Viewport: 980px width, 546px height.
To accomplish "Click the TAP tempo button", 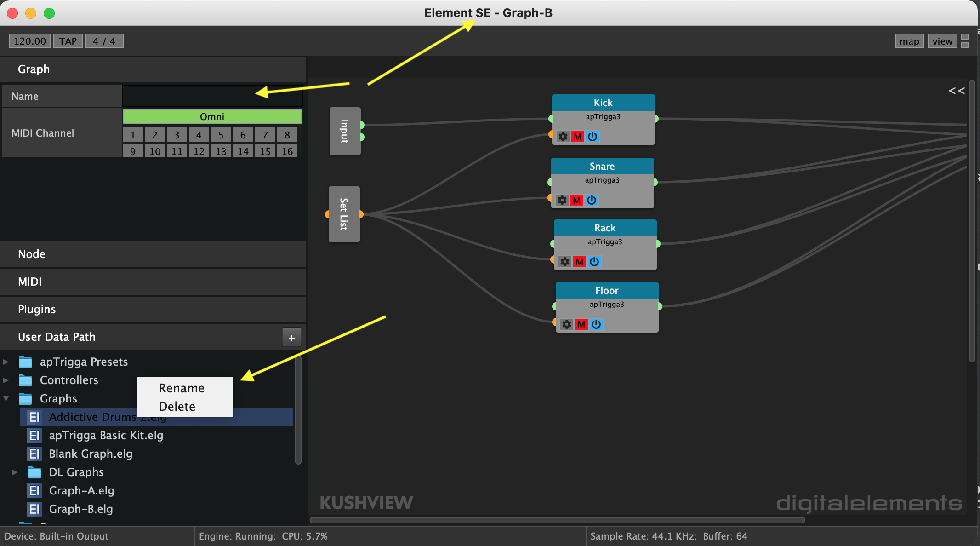I will click(x=68, y=41).
